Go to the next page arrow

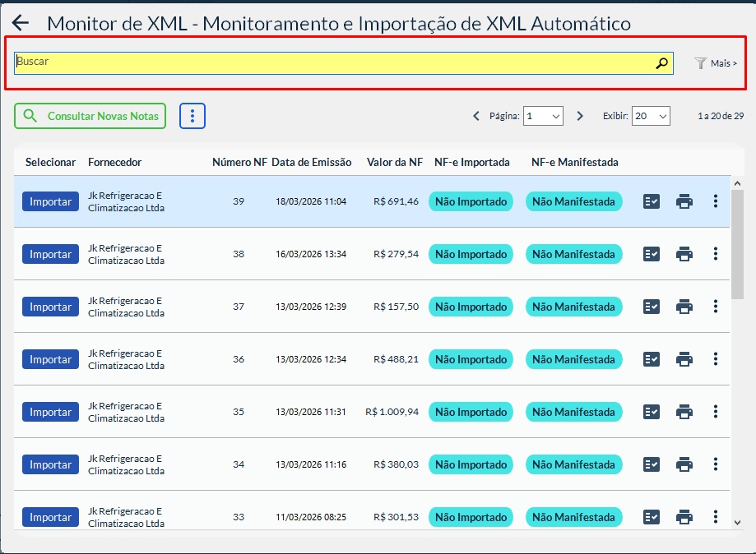[x=580, y=116]
